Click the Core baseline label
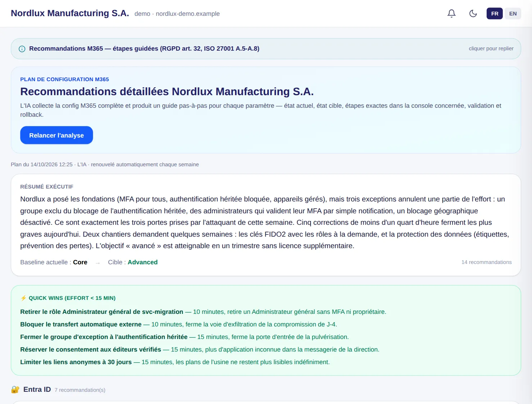Viewport: 532px width, 404px height. point(80,262)
